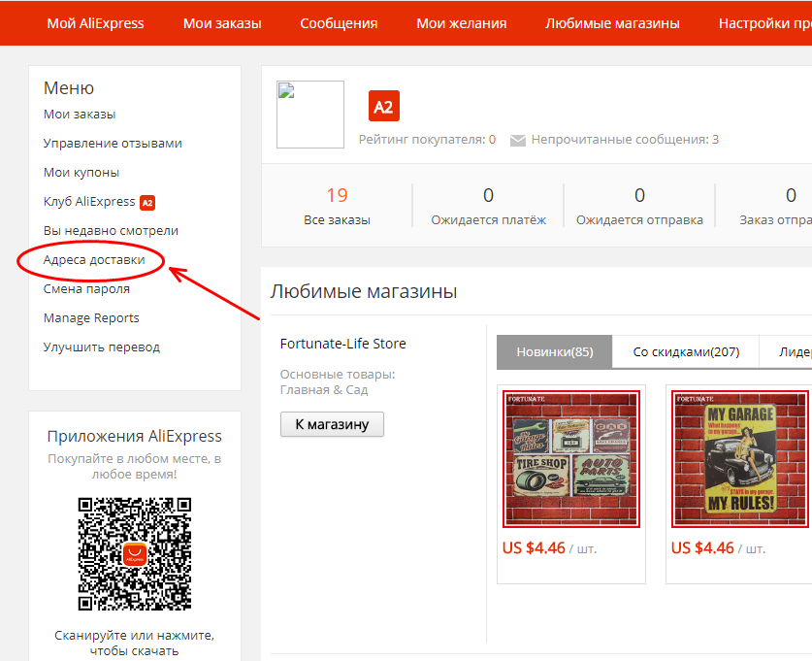
Task: Click the 19 Все заказы counter
Action: pos(338,206)
